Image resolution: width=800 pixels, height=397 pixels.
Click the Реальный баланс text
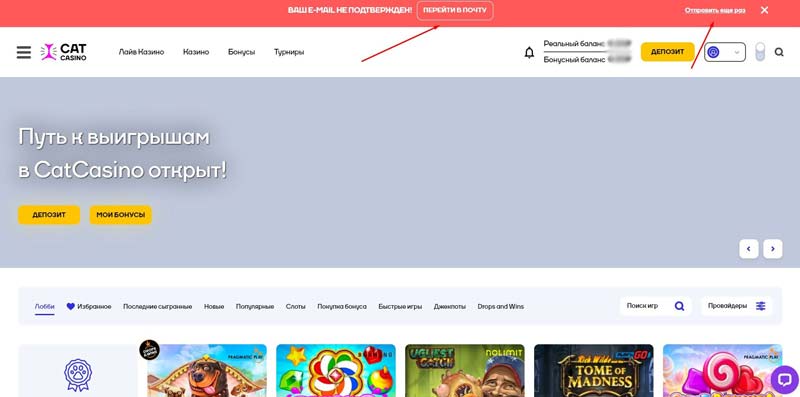(574, 44)
